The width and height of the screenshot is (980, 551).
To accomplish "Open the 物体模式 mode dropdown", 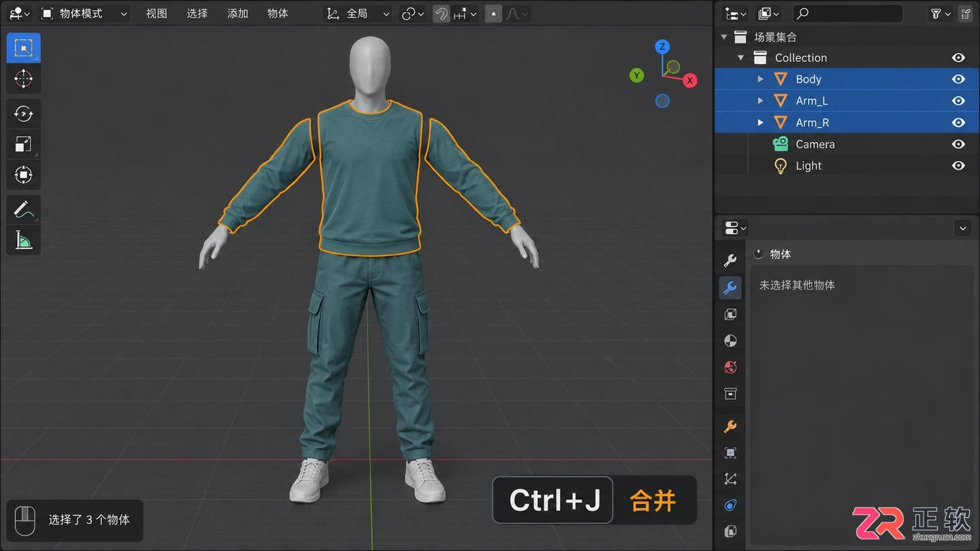I will [x=83, y=14].
